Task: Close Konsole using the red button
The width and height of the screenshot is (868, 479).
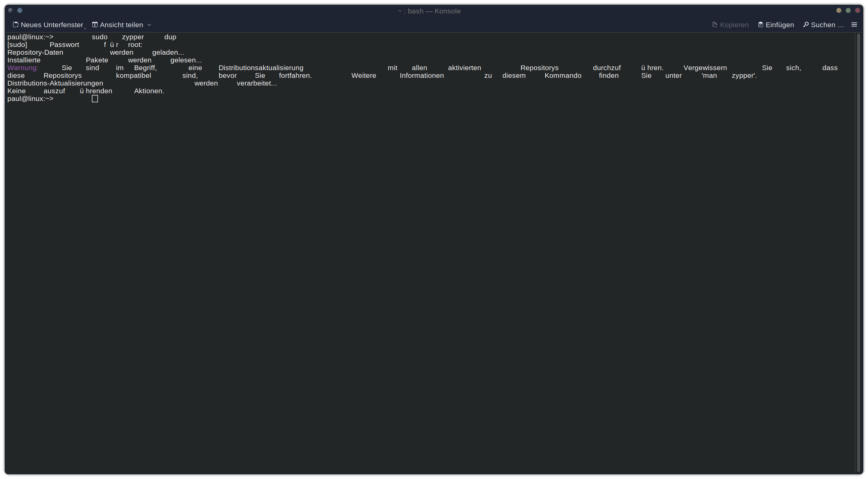Action: click(x=858, y=10)
